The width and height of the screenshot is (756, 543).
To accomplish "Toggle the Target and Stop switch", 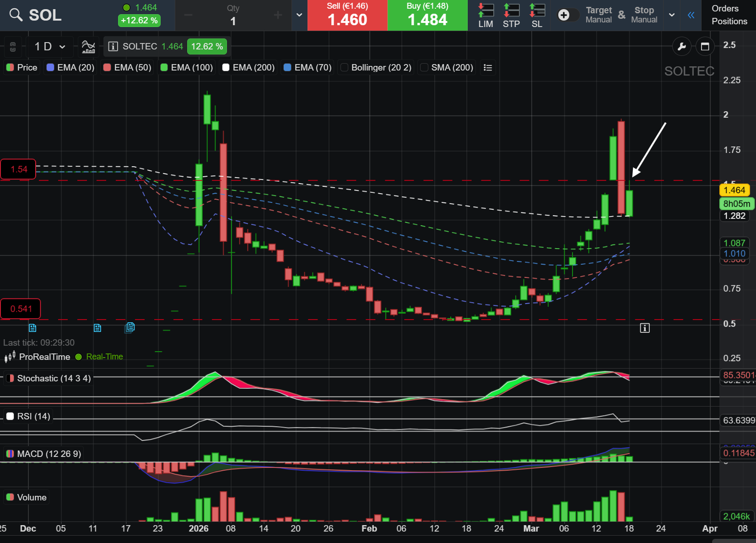I will coord(567,15).
